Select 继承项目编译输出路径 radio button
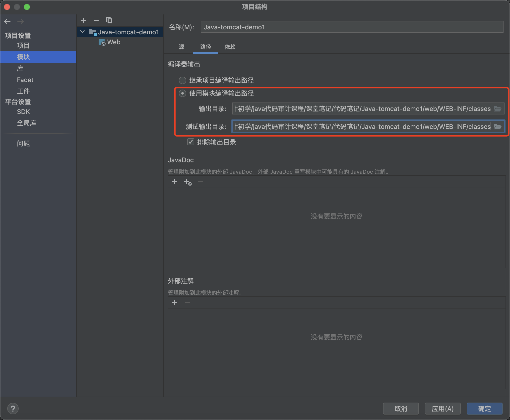Screen dimensions: 510x420 tap(183, 80)
